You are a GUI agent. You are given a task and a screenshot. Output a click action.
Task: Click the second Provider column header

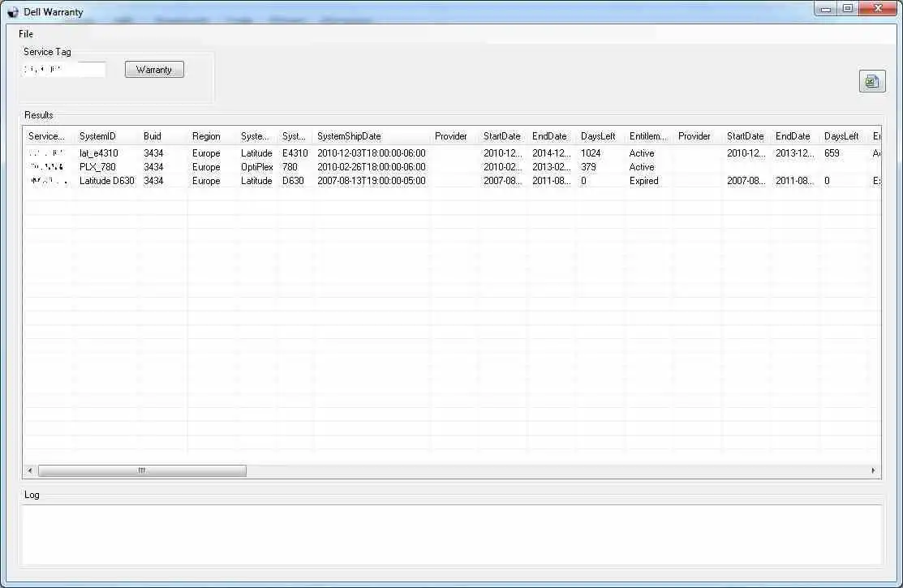[698, 136]
